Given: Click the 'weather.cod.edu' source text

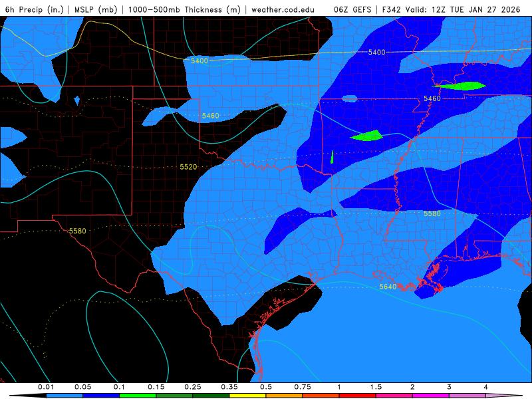Looking at the screenshot, I should click(283, 9).
